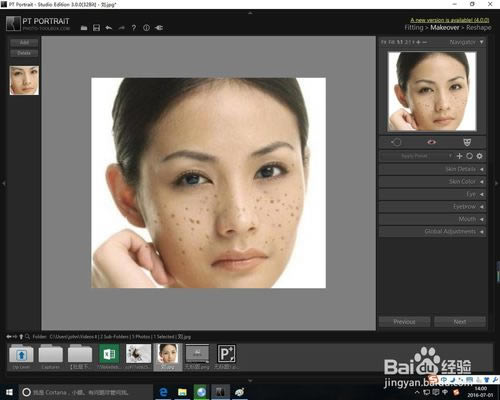Go back in the folder browser
The width and height of the screenshot is (500, 400).
pyautogui.click(x=9, y=337)
